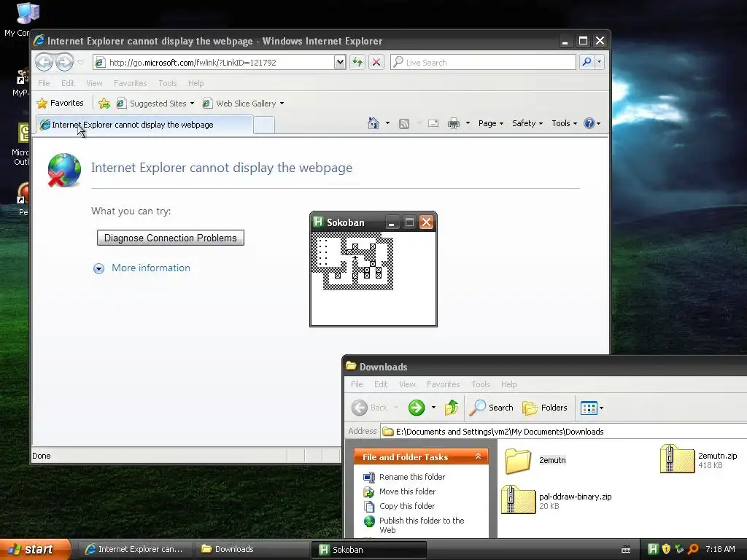Click the green H tray icon
747x560 pixels.
pyautogui.click(x=653, y=550)
